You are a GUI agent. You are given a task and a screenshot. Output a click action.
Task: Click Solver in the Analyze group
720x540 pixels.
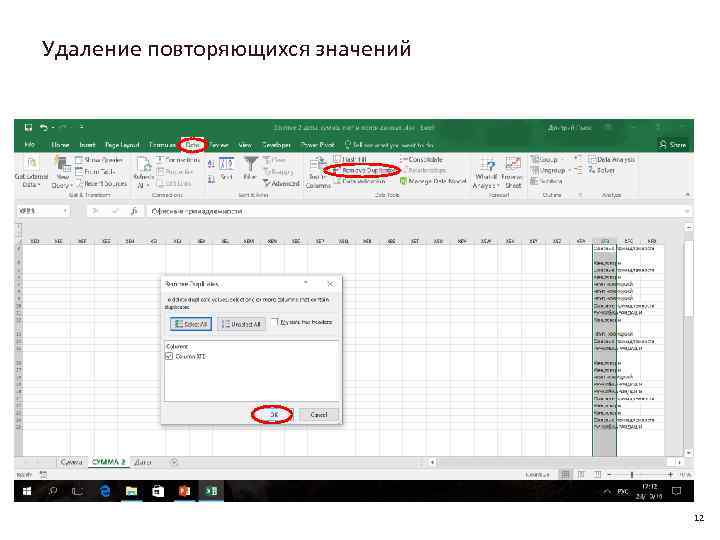[602, 170]
